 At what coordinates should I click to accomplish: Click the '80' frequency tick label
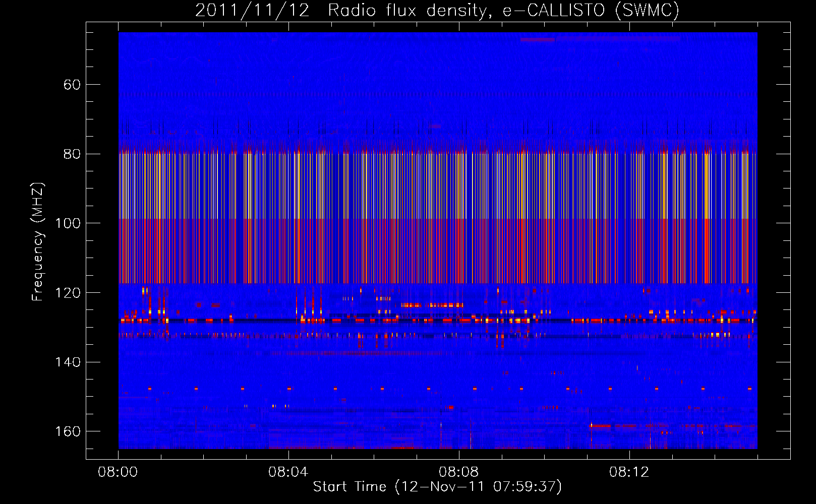point(72,154)
